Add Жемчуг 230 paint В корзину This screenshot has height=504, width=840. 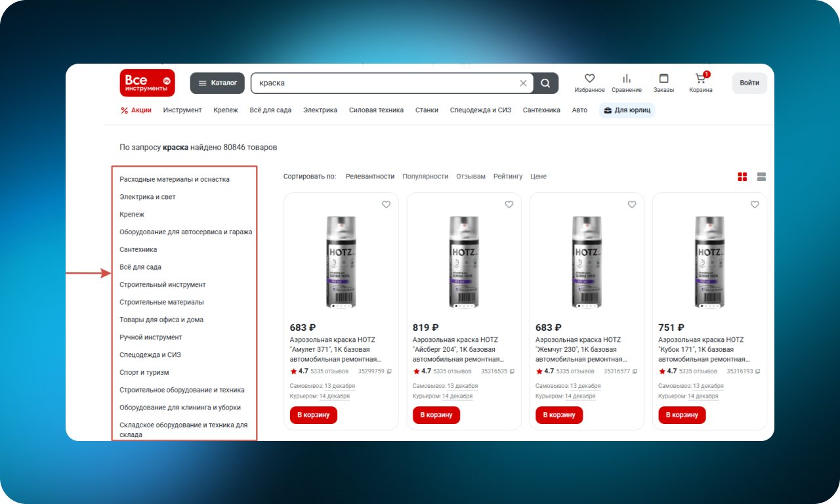tap(559, 415)
